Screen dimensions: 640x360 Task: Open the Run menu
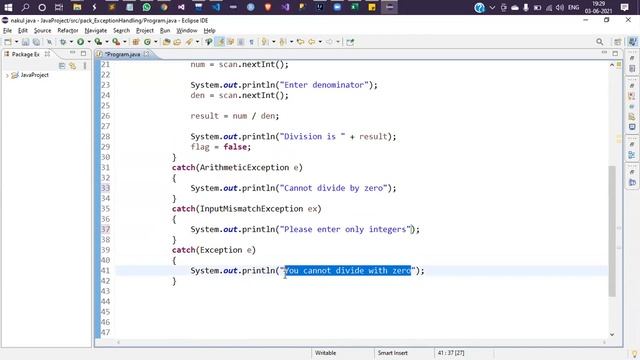pos(165,31)
